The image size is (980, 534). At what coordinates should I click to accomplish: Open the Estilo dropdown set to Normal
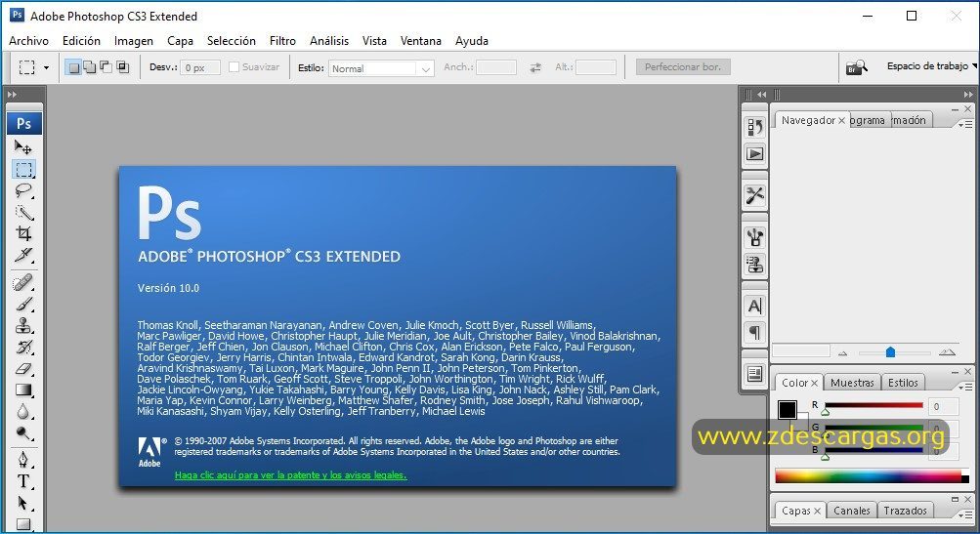(381, 68)
